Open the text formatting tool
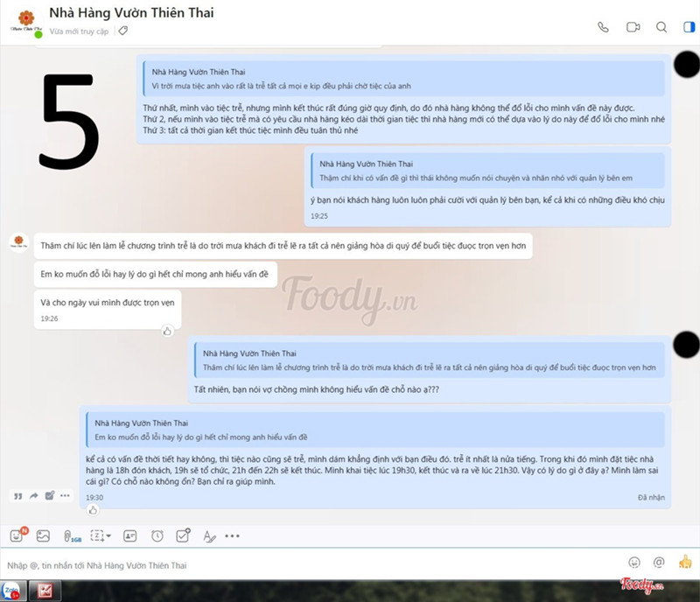This screenshot has width=700, height=602. tap(208, 535)
